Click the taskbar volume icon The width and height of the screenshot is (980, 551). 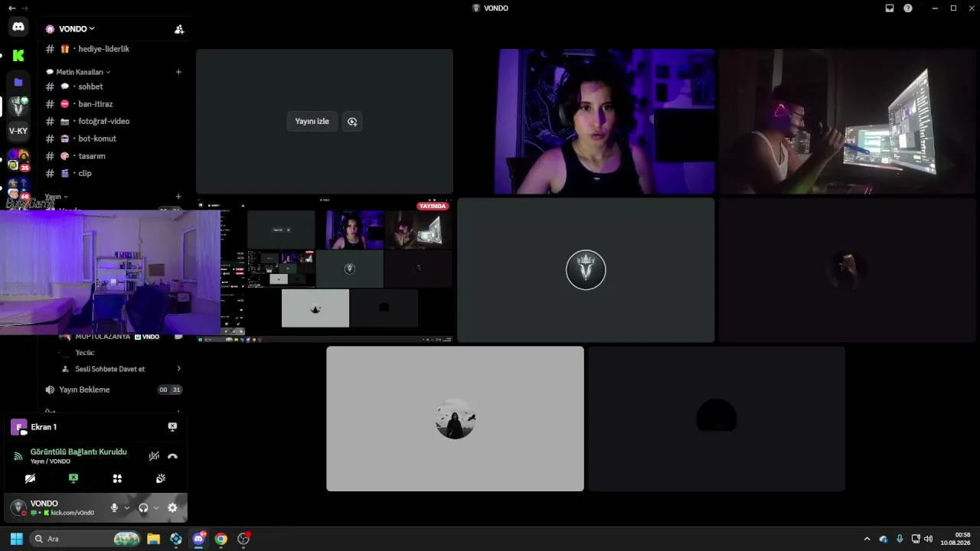tap(928, 539)
